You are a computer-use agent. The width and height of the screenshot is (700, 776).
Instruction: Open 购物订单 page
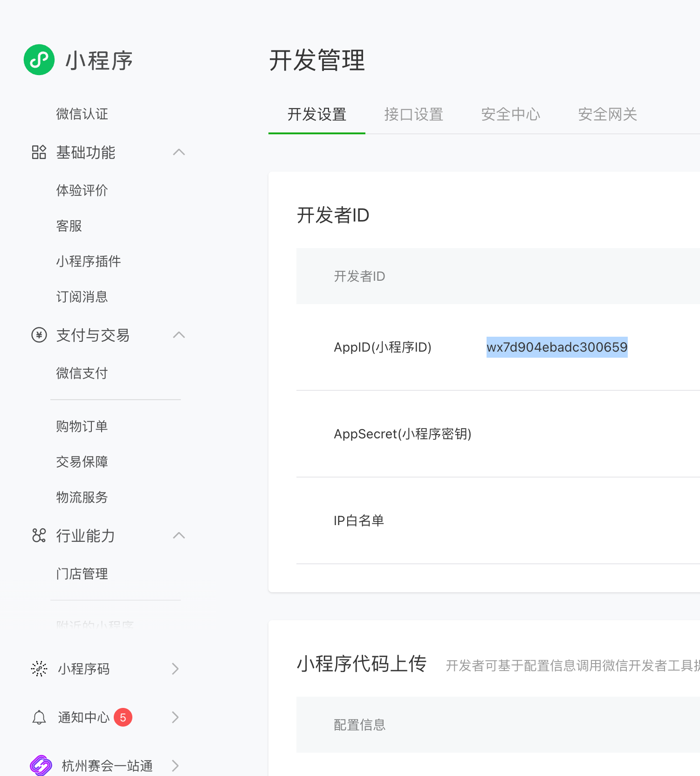coord(82,426)
